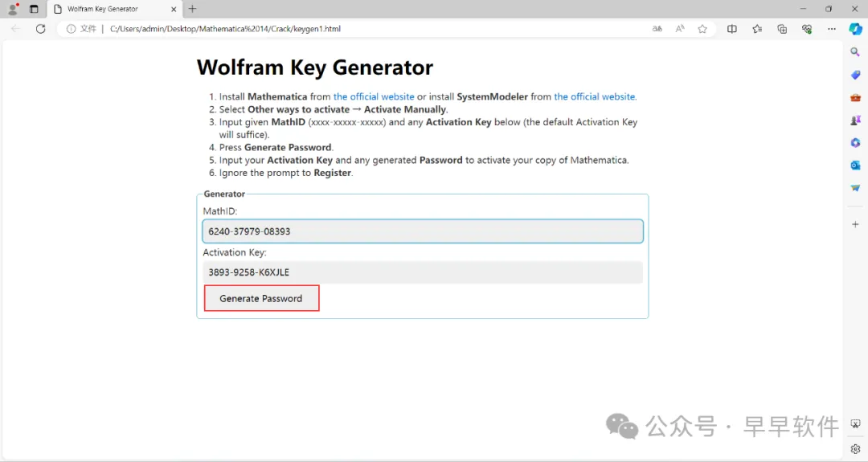Open the Collections icon
The width and height of the screenshot is (868, 462).
(x=782, y=29)
